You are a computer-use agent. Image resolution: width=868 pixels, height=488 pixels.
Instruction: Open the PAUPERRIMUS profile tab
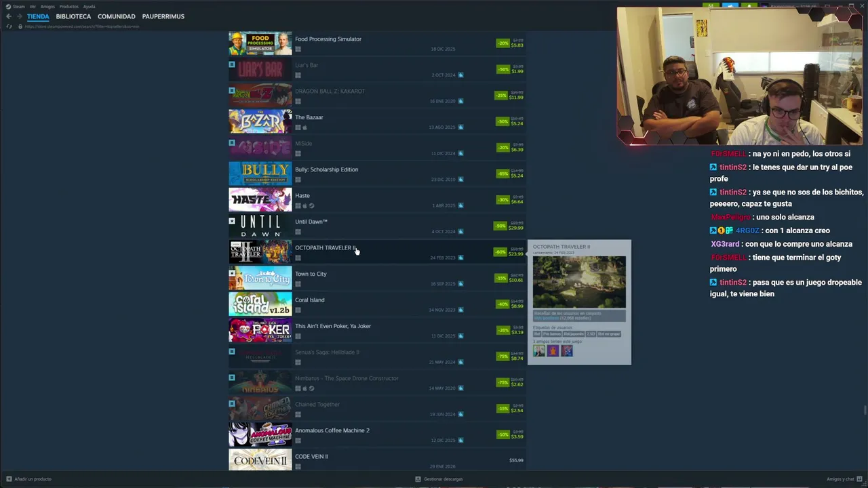tap(163, 16)
